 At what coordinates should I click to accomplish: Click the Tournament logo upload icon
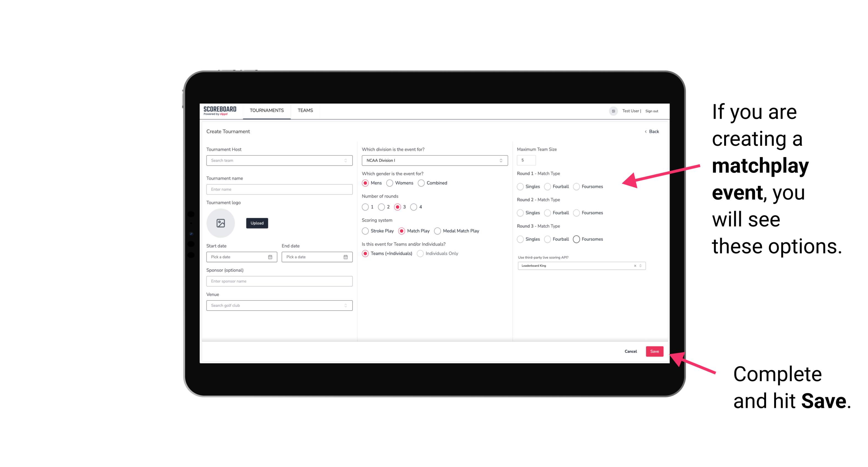pyautogui.click(x=221, y=223)
